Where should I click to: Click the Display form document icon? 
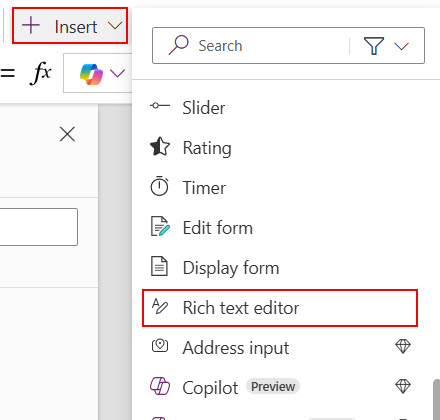tap(159, 266)
